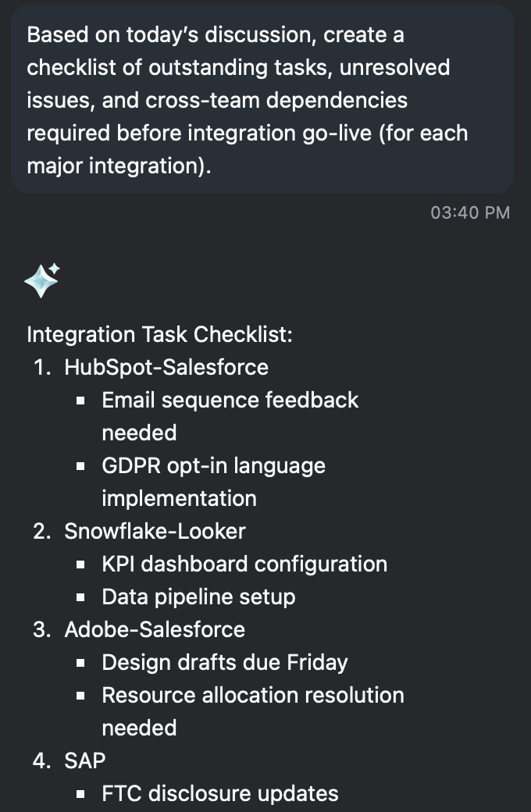Click the bullet marker before KPI dashboard
This screenshot has width=531, height=812.
pyautogui.click(x=80, y=564)
